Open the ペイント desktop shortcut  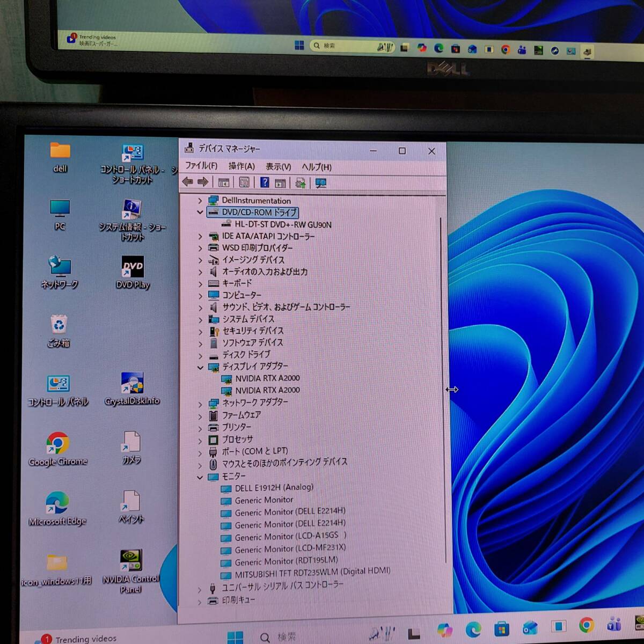(x=131, y=507)
